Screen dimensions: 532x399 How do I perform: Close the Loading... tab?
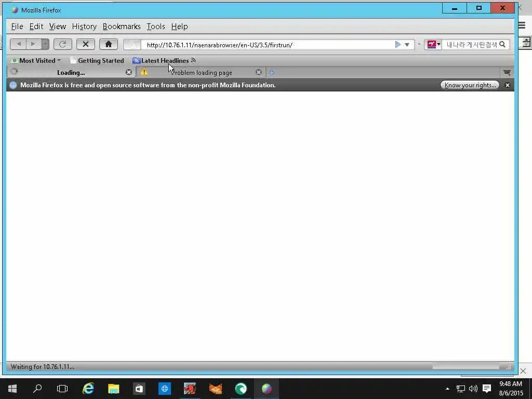pos(129,72)
